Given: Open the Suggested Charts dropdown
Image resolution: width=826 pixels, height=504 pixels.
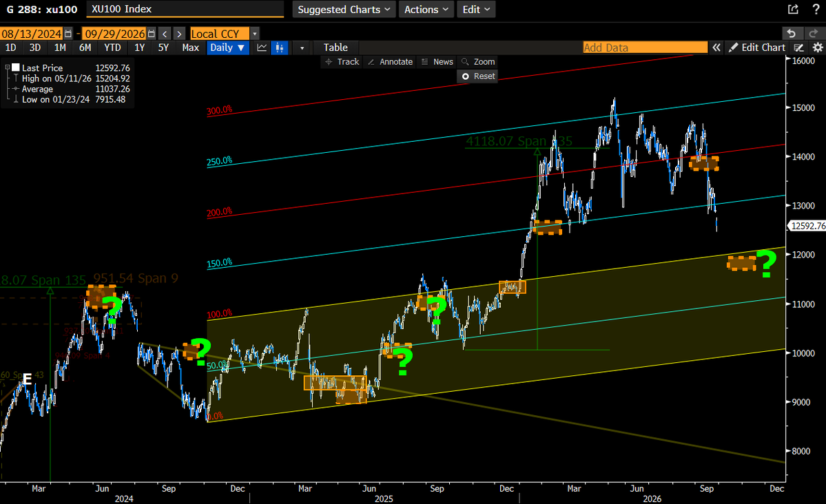Looking at the screenshot, I should pyautogui.click(x=344, y=10).
